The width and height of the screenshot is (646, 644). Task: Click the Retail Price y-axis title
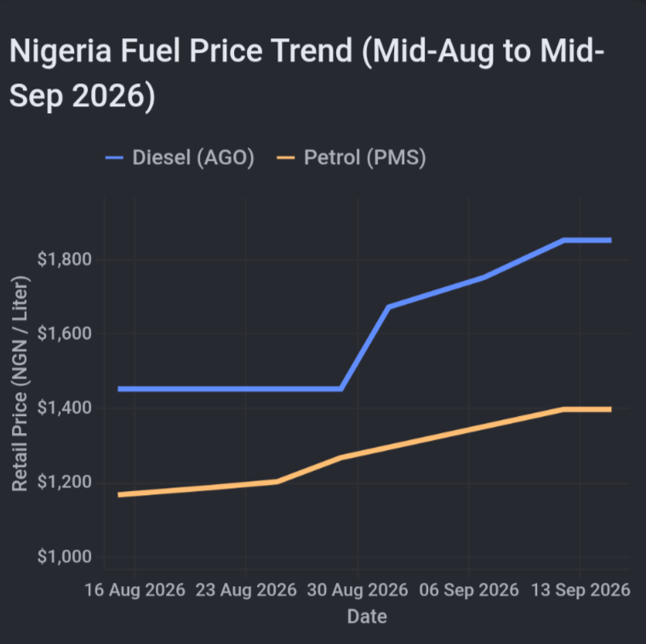point(20,384)
